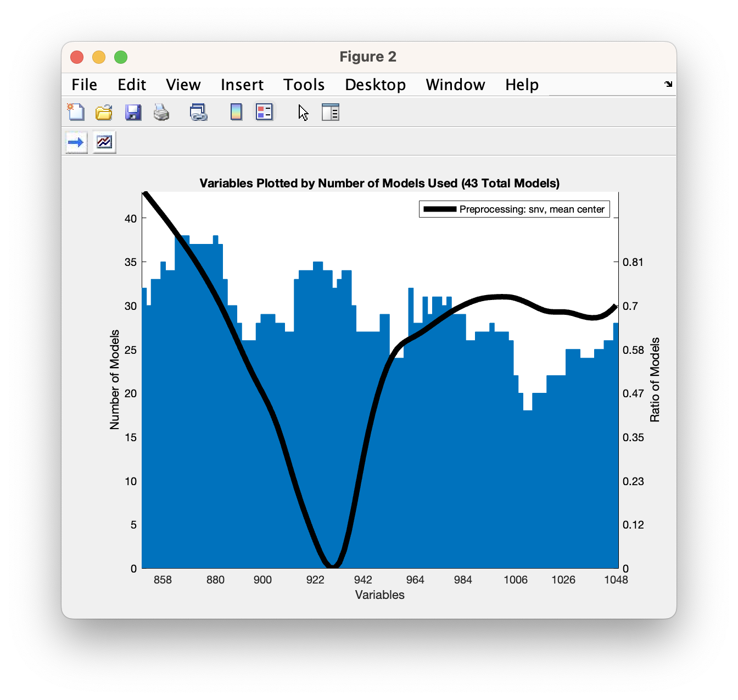Close the Figure 2 window

[77, 57]
